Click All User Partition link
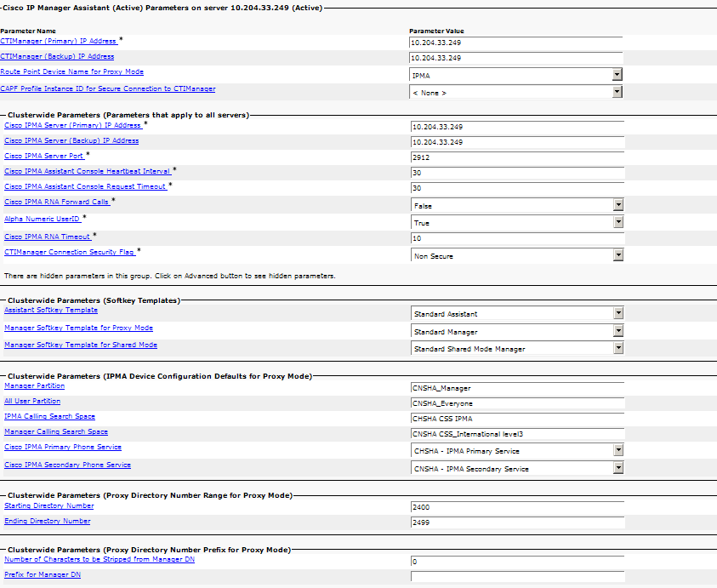The height and width of the screenshot is (588, 717). point(32,402)
